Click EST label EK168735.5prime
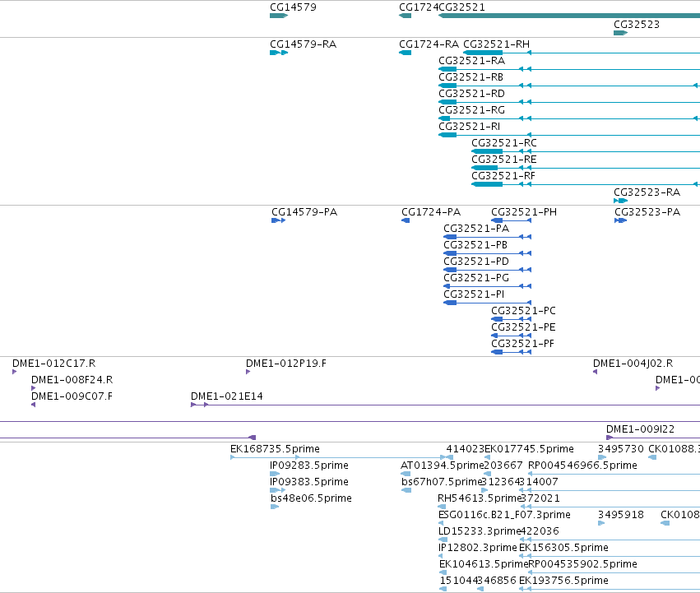 click(x=275, y=449)
